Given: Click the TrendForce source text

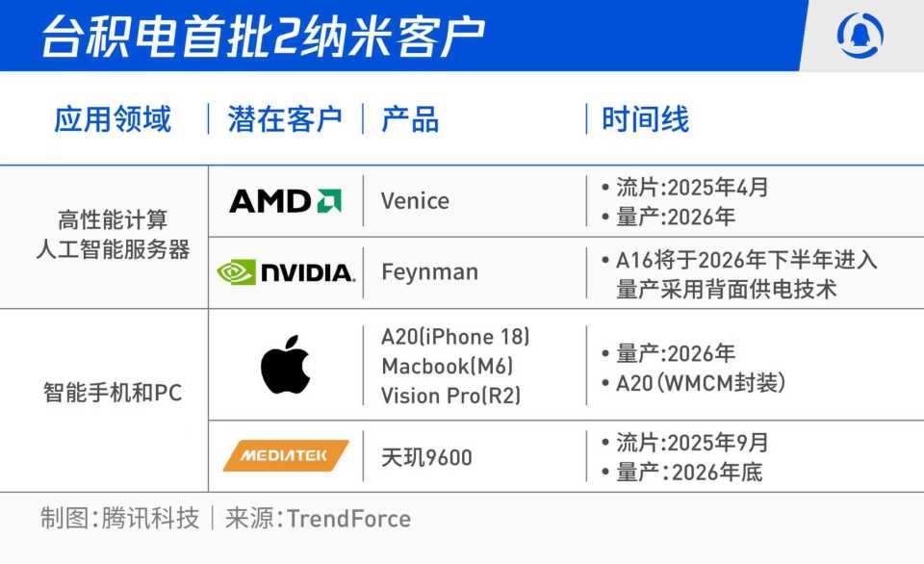Looking at the screenshot, I should (x=348, y=520).
